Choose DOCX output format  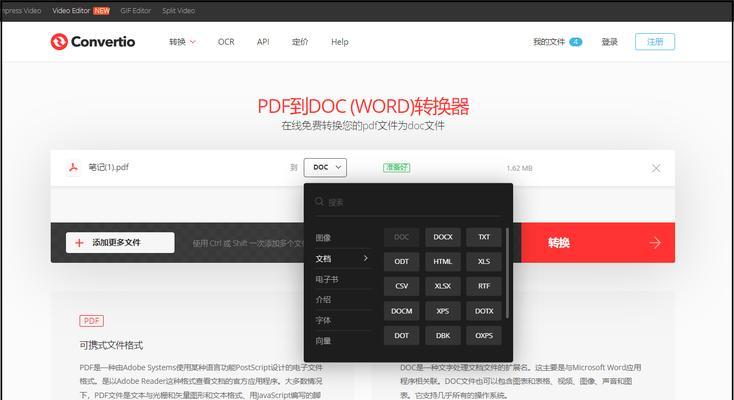click(x=443, y=237)
